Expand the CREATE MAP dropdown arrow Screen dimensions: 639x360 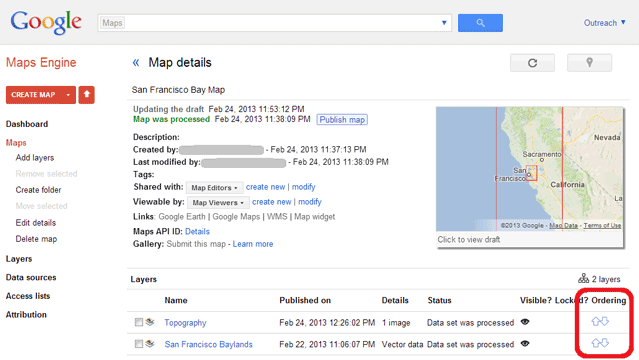click(x=68, y=95)
